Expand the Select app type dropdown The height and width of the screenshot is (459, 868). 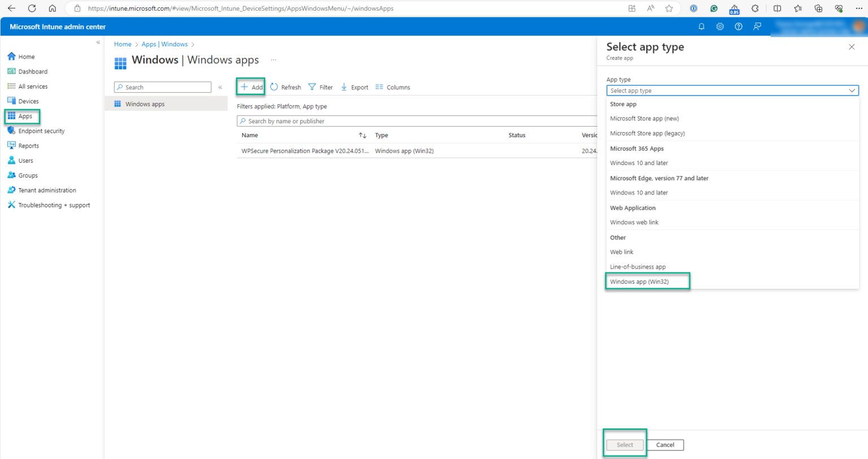732,90
